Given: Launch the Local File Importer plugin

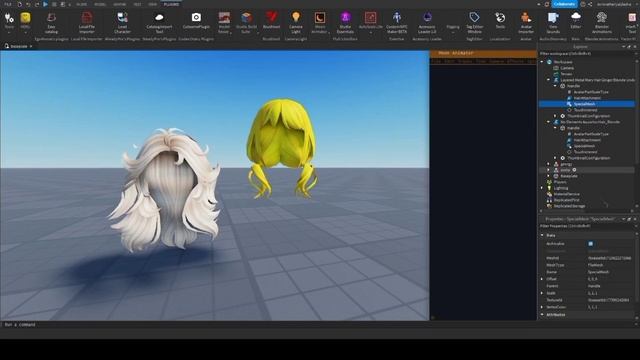Looking at the screenshot, I should pos(87,23).
